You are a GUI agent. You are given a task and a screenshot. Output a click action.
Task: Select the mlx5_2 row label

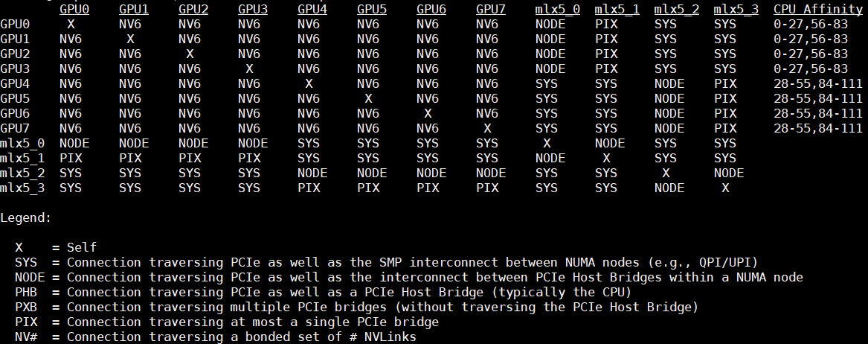click(22, 173)
